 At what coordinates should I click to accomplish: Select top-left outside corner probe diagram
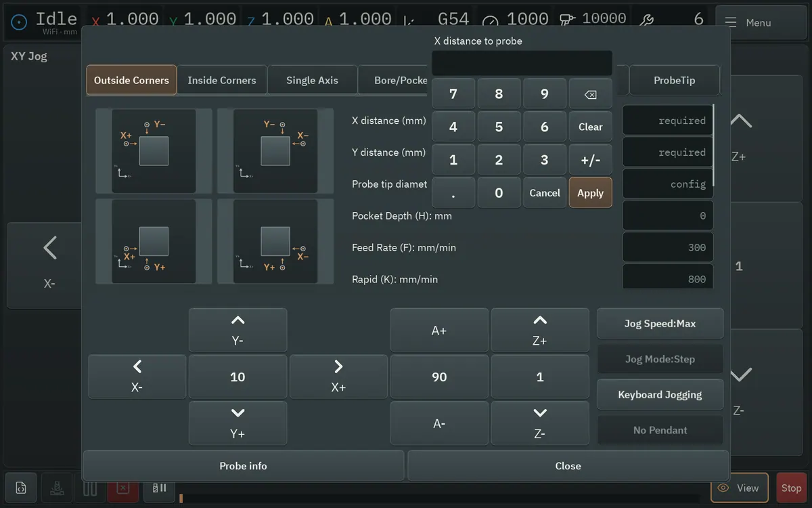154,150
